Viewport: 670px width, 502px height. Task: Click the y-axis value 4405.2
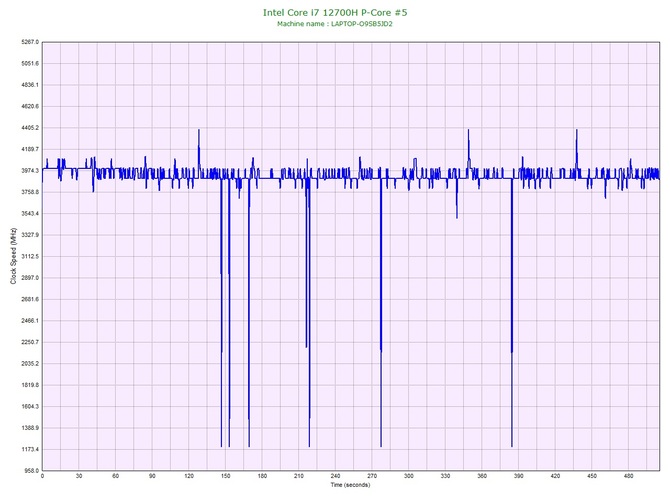[30, 128]
